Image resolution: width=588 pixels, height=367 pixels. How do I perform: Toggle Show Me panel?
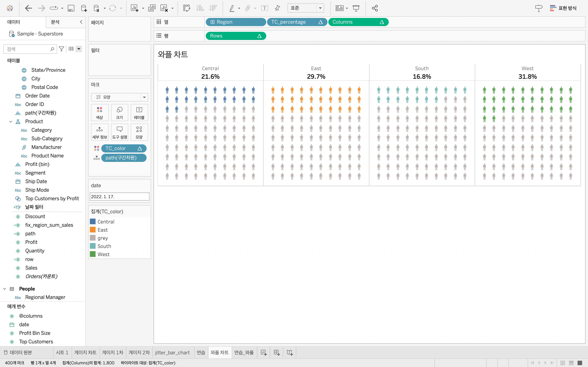point(563,8)
